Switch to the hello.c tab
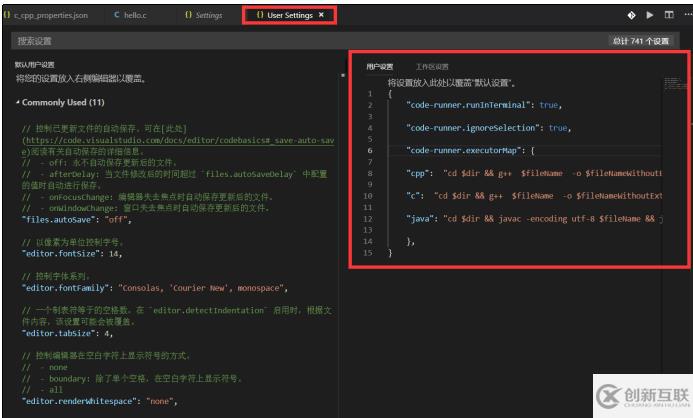This screenshot has width=693, height=418. pos(130,15)
